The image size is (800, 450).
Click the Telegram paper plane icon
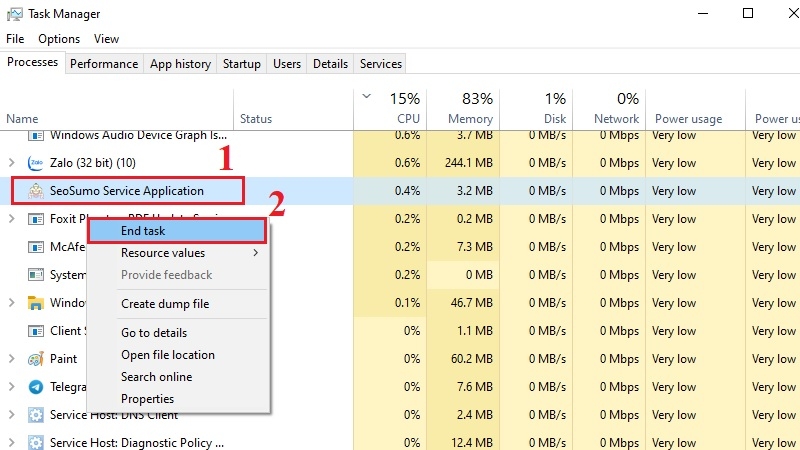tap(36, 387)
